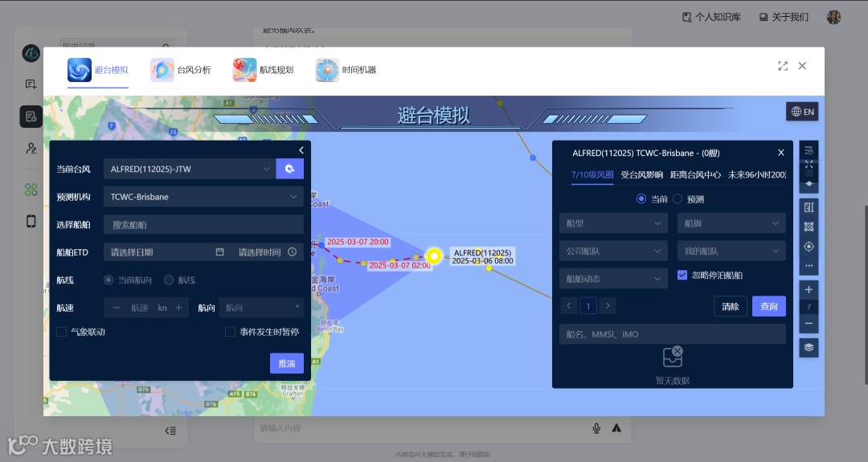This screenshot has height=462, width=868.
Task: Open the 预测机构 TCWC-Brisbane dropdown
Action: point(203,196)
